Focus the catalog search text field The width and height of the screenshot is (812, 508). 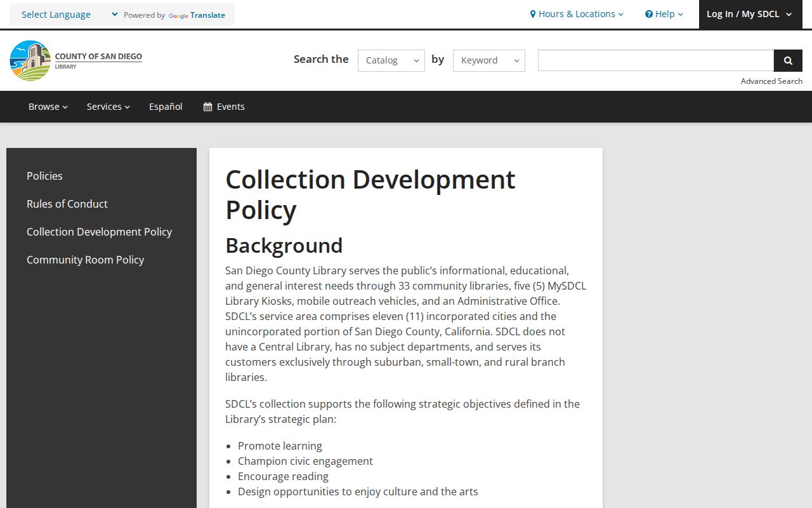[656, 60]
